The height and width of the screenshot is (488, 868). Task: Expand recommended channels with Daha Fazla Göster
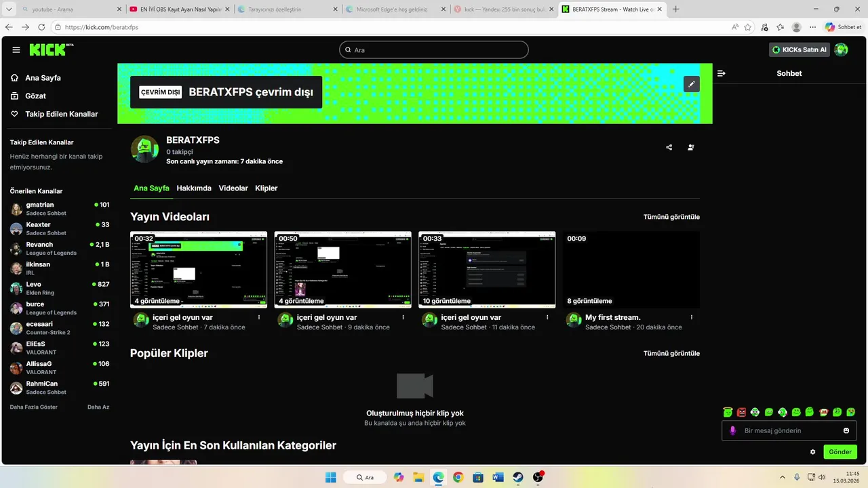click(x=34, y=407)
